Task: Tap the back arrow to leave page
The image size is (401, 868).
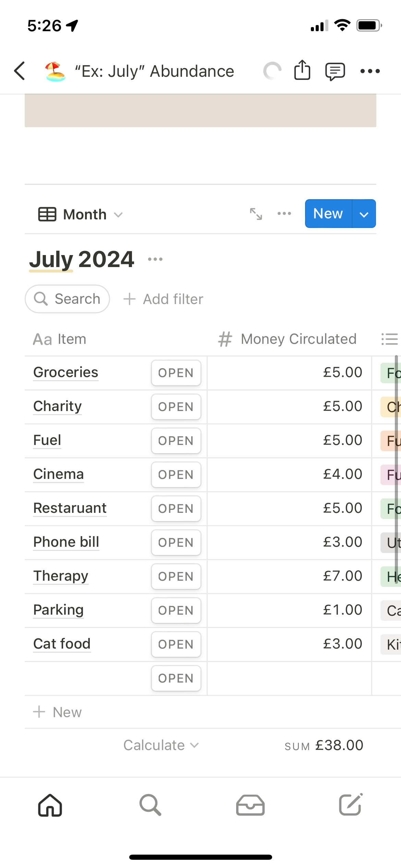Action: [20, 71]
